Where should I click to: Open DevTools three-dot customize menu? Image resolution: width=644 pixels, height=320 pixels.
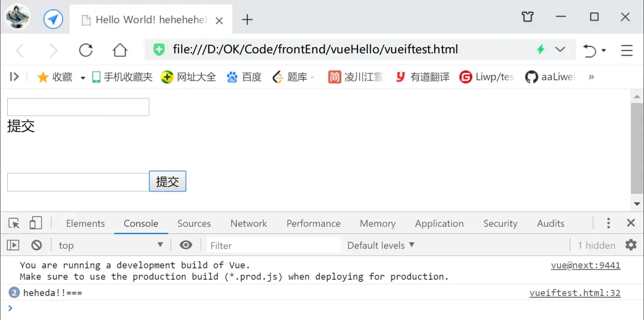click(608, 223)
